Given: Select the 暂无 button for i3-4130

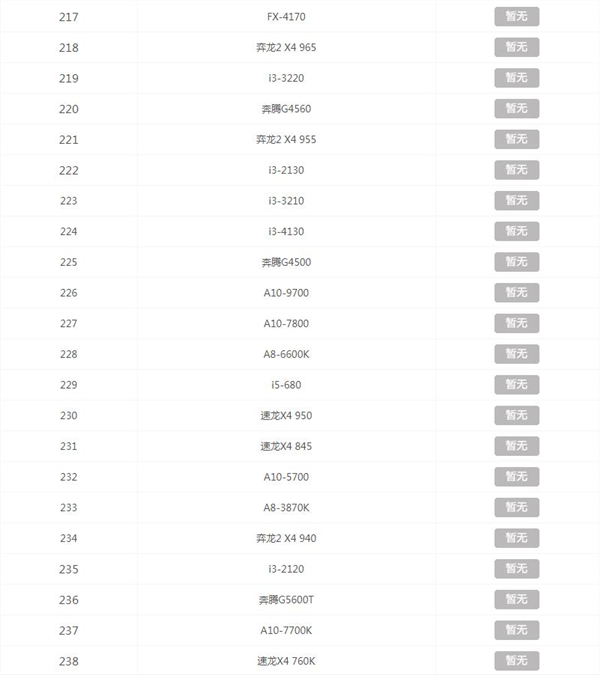Looking at the screenshot, I should click(x=516, y=231).
